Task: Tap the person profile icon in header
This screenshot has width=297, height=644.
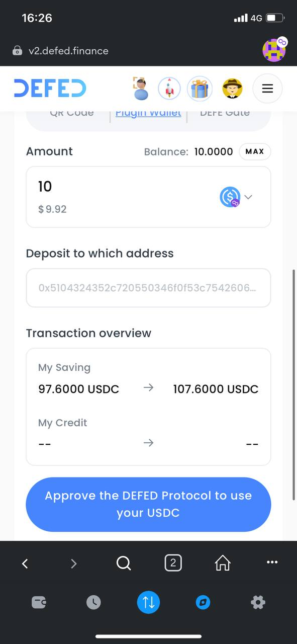Action: click(x=141, y=89)
